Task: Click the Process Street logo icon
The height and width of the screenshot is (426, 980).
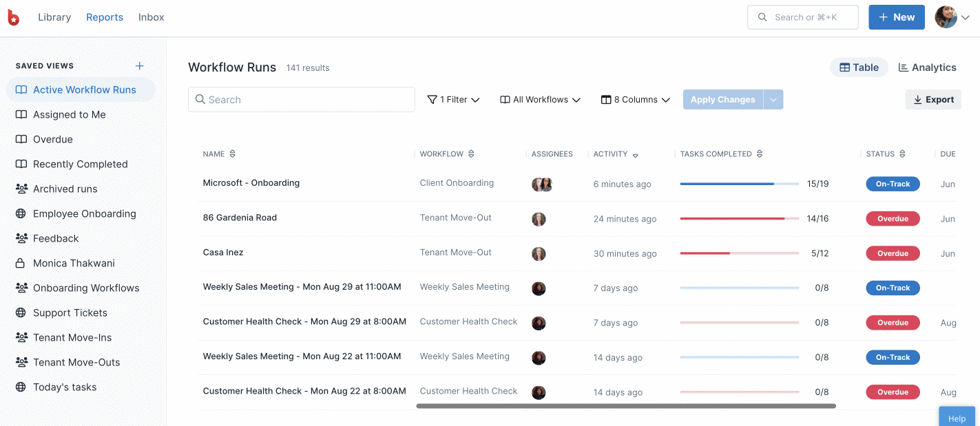Action: point(13,18)
